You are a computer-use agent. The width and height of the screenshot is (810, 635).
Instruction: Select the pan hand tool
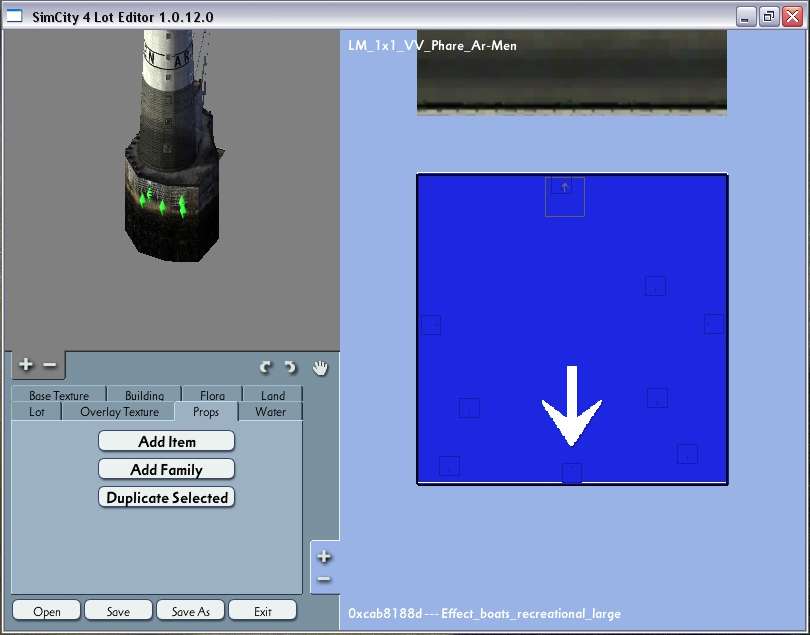320,368
